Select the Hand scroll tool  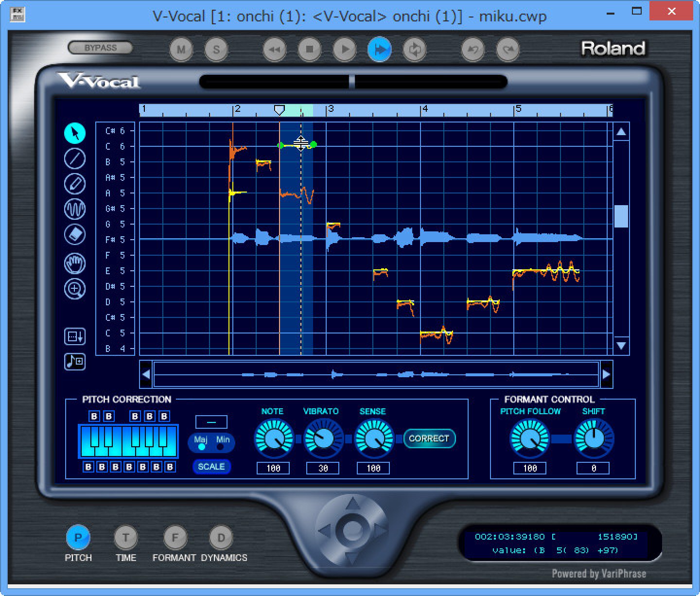pos(75,263)
